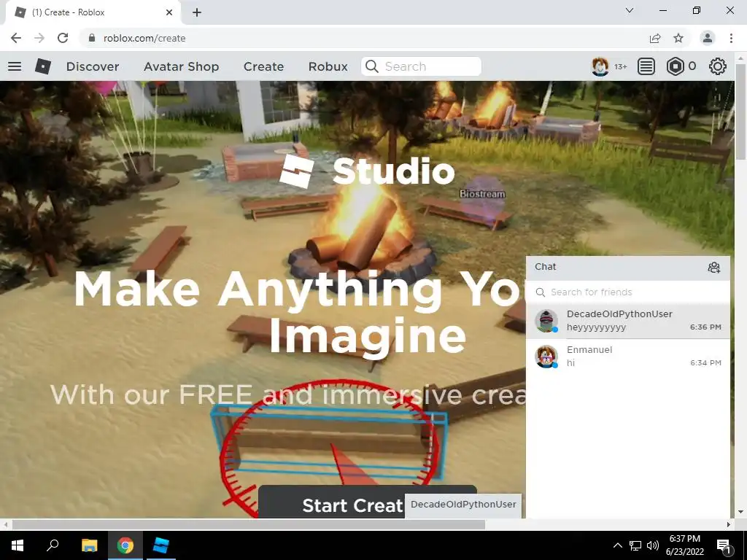Image resolution: width=747 pixels, height=560 pixels.
Task: Show hidden system tray icons
Action: click(617, 545)
